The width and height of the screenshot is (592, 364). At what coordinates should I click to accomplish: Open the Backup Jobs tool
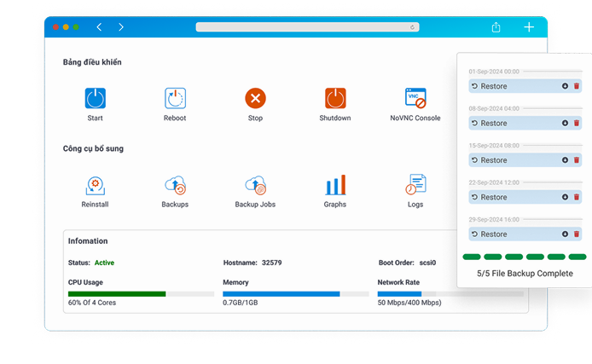(x=255, y=184)
